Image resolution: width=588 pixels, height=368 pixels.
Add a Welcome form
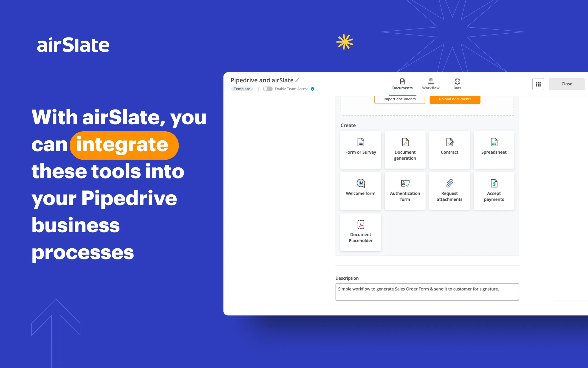pos(361,191)
